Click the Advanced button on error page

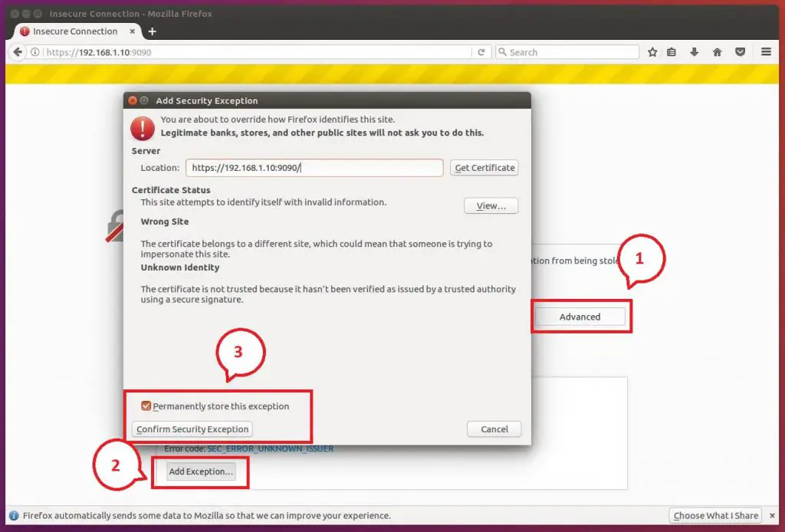pyautogui.click(x=580, y=317)
